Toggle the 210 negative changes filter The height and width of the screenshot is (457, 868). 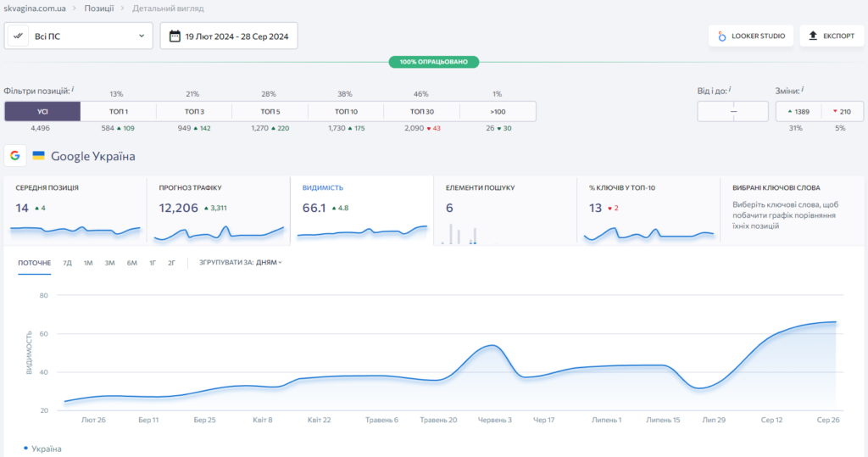pos(843,112)
